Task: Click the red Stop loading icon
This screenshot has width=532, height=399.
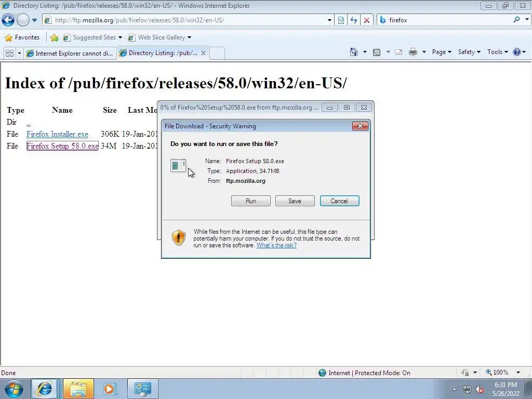Action: coord(367,20)
